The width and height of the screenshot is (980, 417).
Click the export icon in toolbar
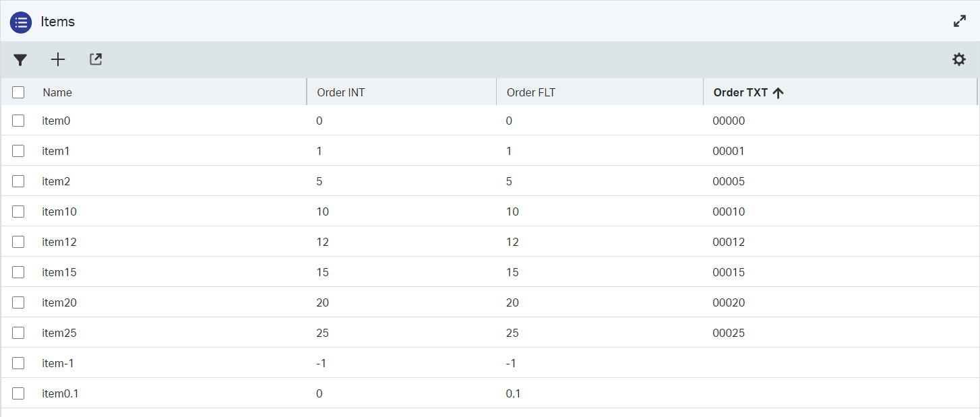(x=96, y=60)
